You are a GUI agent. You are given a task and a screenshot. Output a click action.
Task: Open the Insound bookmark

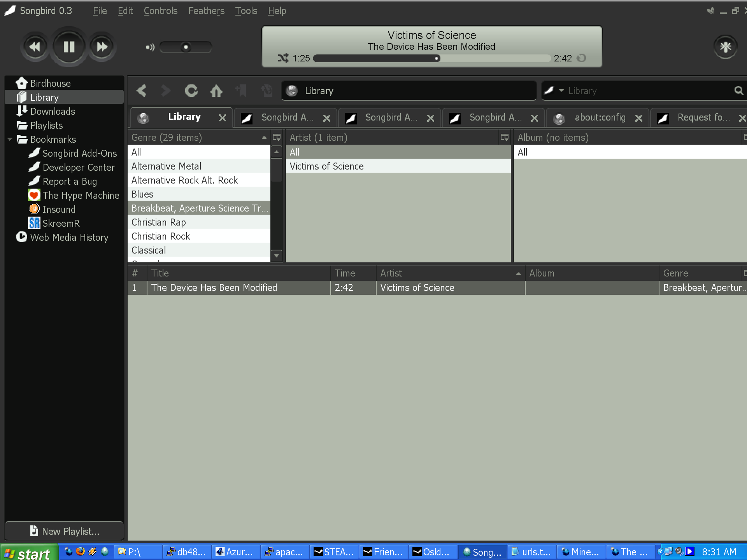(52, 209)
